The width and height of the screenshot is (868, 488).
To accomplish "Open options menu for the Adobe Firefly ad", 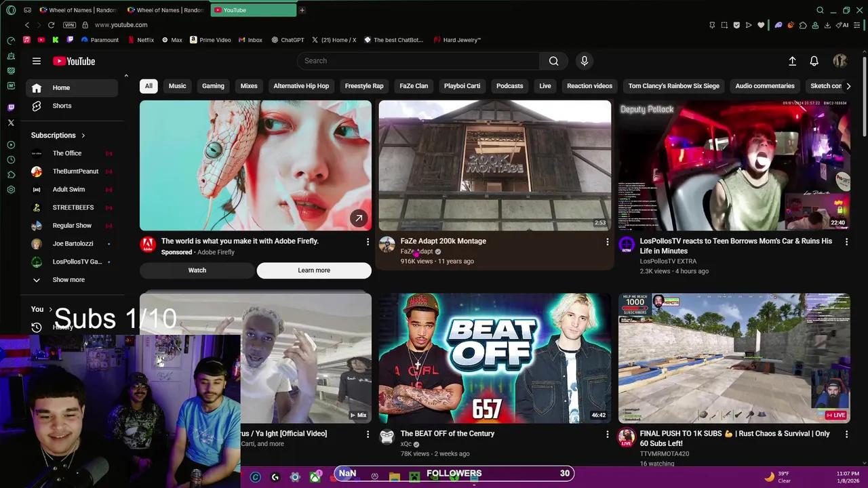I will click(368, 242).
